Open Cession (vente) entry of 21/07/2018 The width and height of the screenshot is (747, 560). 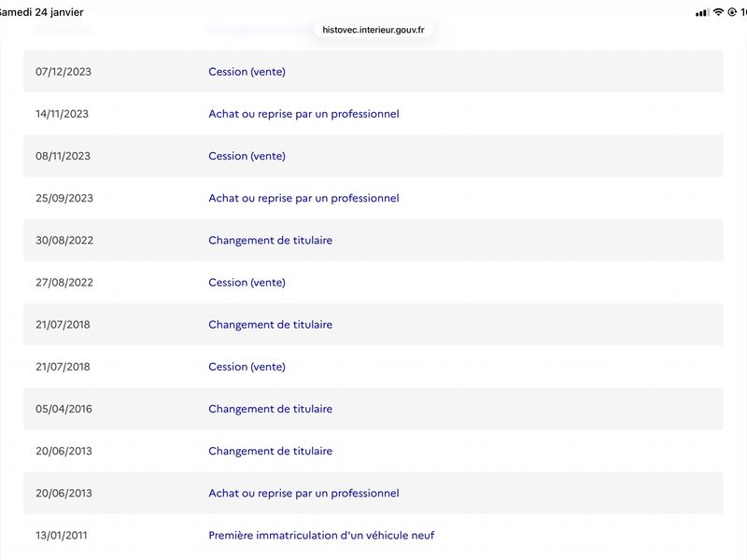point(247,367)
